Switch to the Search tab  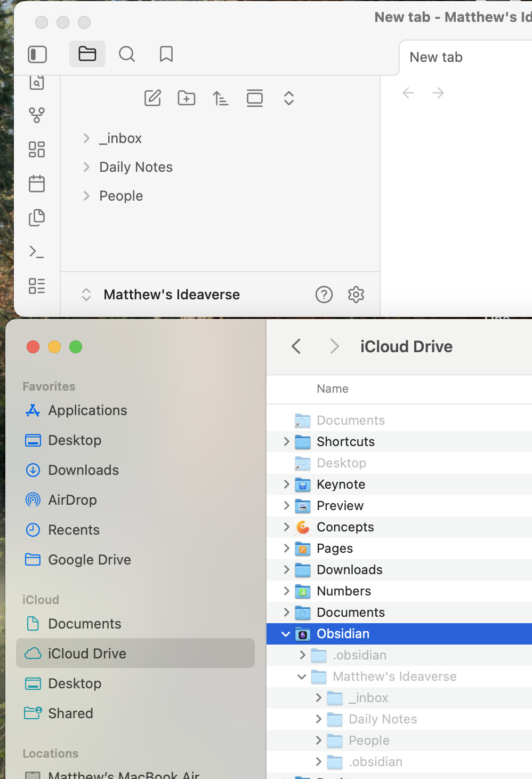(x=127, y=54)
